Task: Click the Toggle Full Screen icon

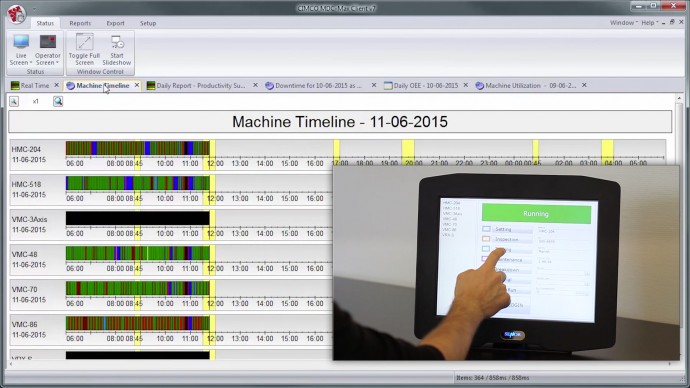Action: click(84, 42)
